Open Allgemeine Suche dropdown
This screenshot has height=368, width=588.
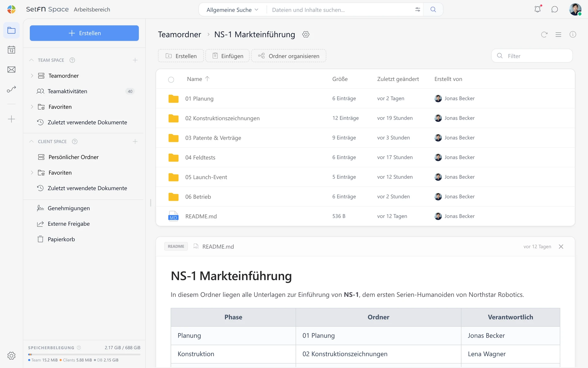pyautogui.click(x=232, y=10)
